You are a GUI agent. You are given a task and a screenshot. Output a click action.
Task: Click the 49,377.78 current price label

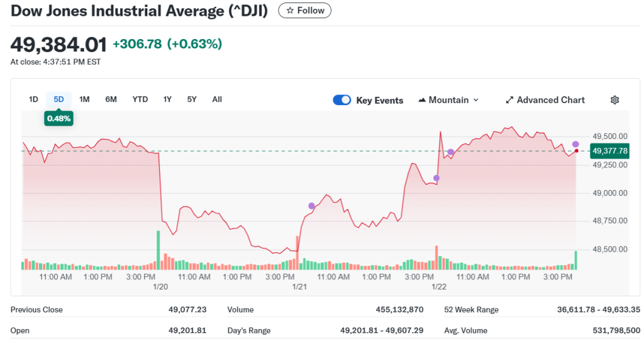point(609,151)
